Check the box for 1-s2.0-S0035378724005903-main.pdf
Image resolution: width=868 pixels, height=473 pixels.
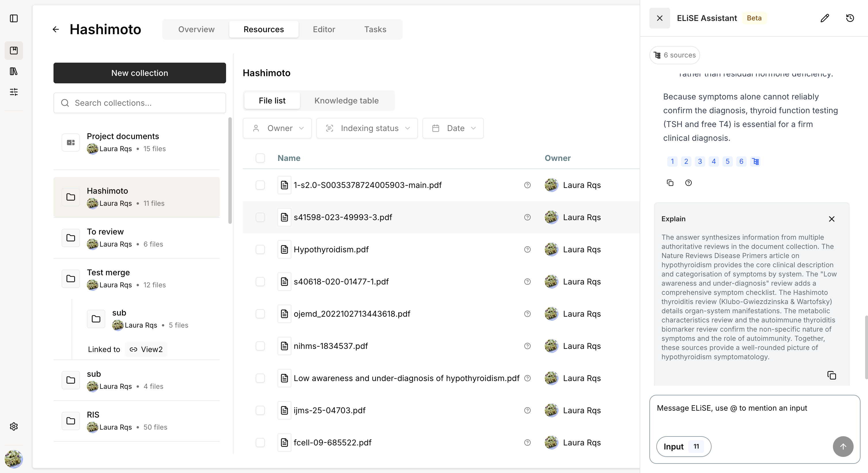click(260, 185)
